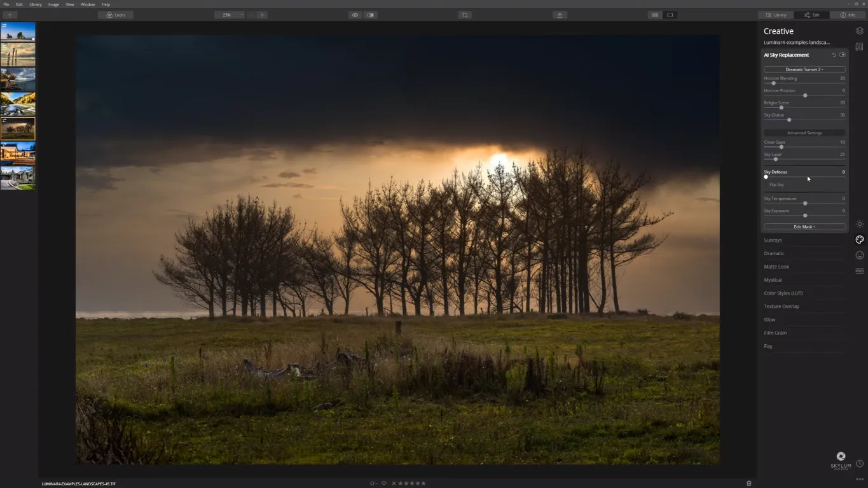Open the zoom percentage dropdown
868x488 pixels.
(x=229, y=15)
